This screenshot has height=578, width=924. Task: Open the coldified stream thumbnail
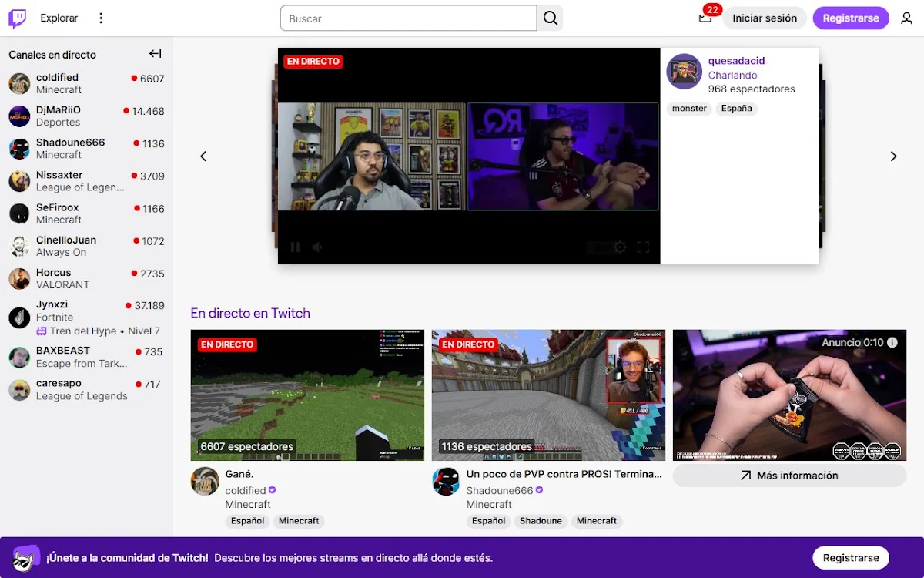point(307,395)
